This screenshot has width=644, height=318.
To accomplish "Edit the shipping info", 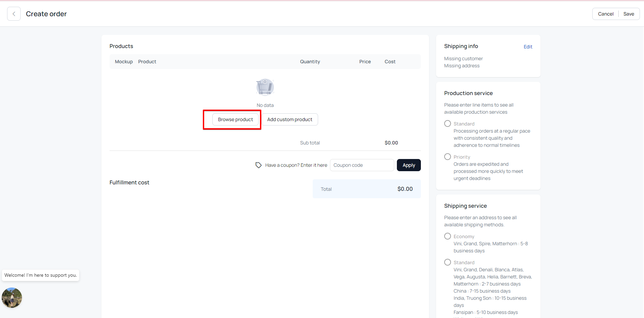I will [x=528, y=47].
